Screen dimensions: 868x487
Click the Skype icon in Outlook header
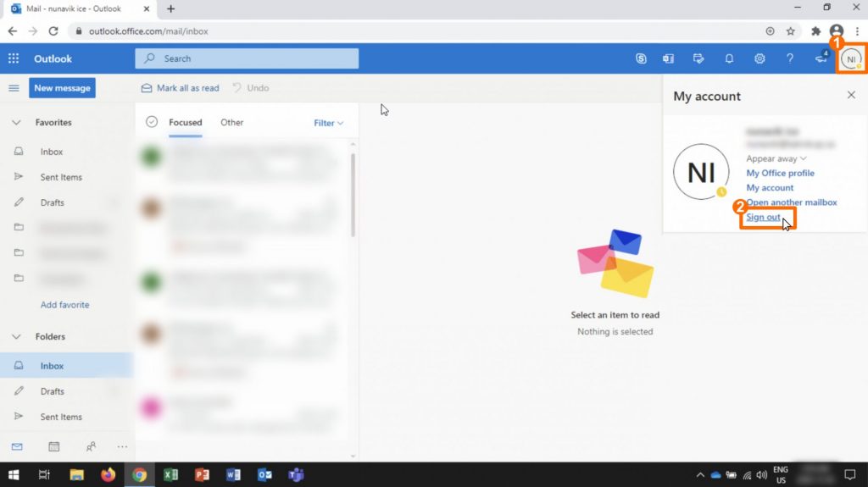[641, 58]
